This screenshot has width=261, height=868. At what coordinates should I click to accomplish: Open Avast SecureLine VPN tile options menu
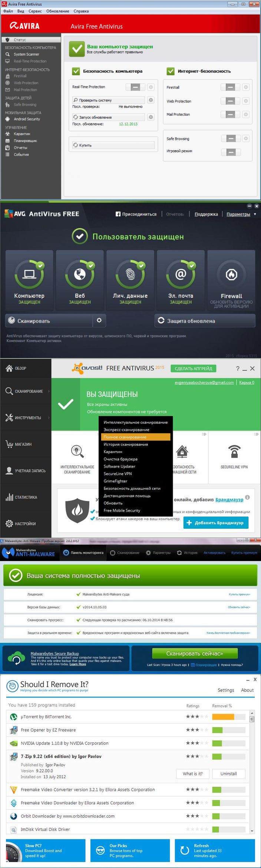point(257,434)
